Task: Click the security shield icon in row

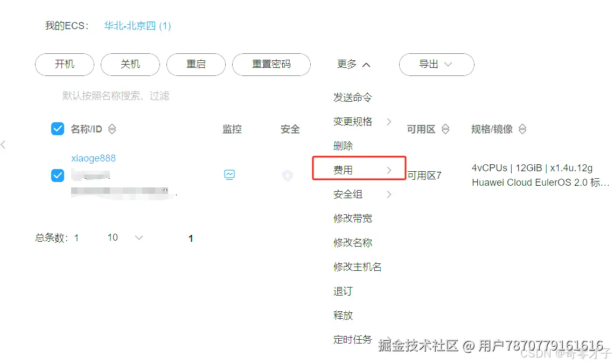Action: pyautogui.click(x=288, y=176)
